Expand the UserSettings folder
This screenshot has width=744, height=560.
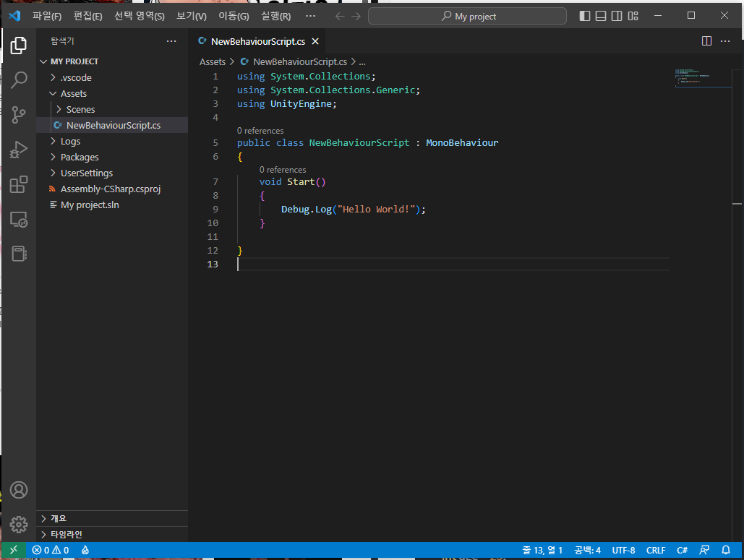tap(112, 173)
